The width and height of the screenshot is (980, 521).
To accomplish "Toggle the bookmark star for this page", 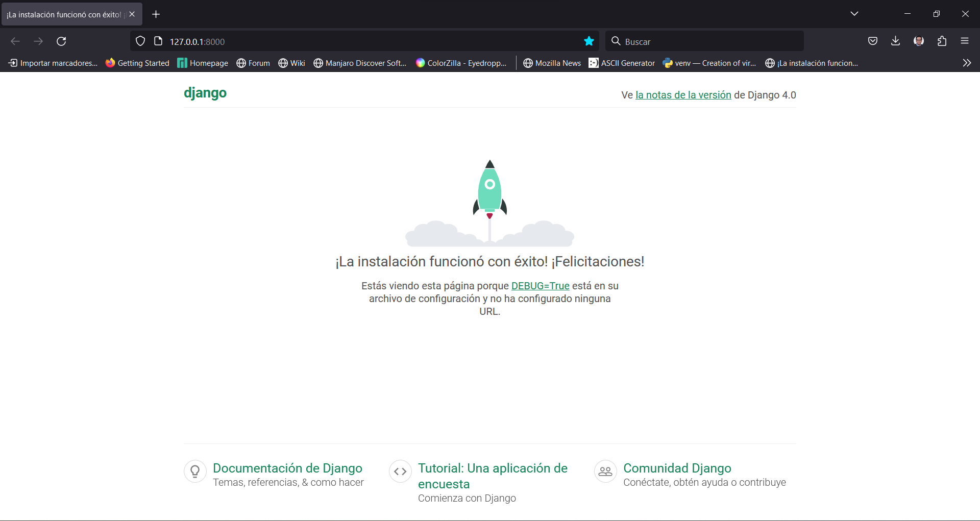I will [589, 41].
